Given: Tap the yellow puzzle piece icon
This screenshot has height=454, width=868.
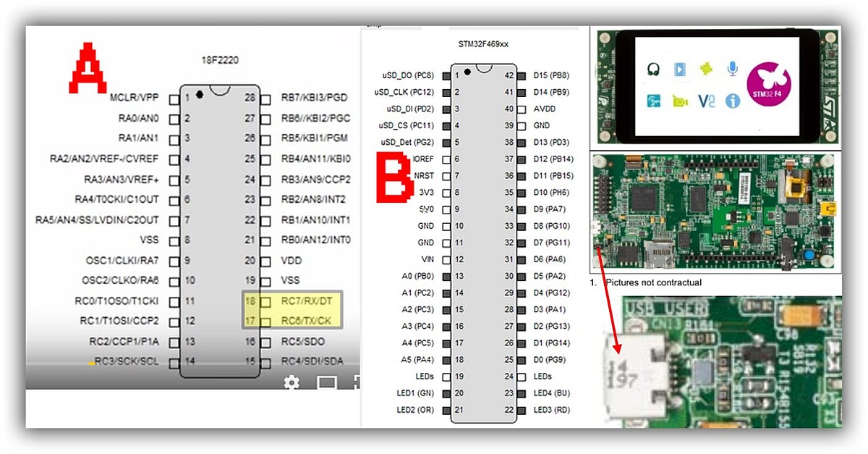Looking at the screenshot, I should [707, 69].
